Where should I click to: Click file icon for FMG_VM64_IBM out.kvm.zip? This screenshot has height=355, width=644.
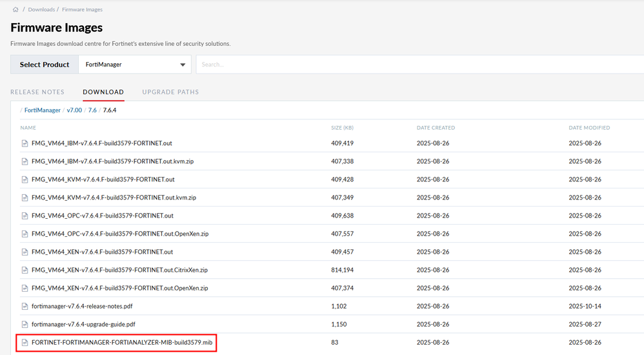pyautogui.click(x=25, y=161)
